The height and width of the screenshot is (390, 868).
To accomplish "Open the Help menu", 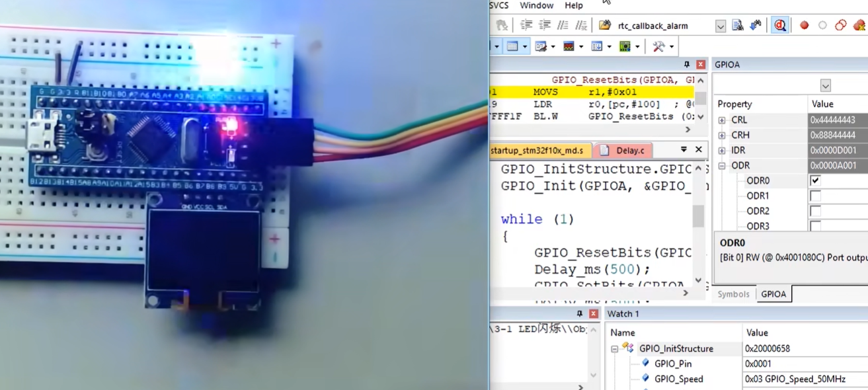I will pyautogui.click(x=574, y=5).
